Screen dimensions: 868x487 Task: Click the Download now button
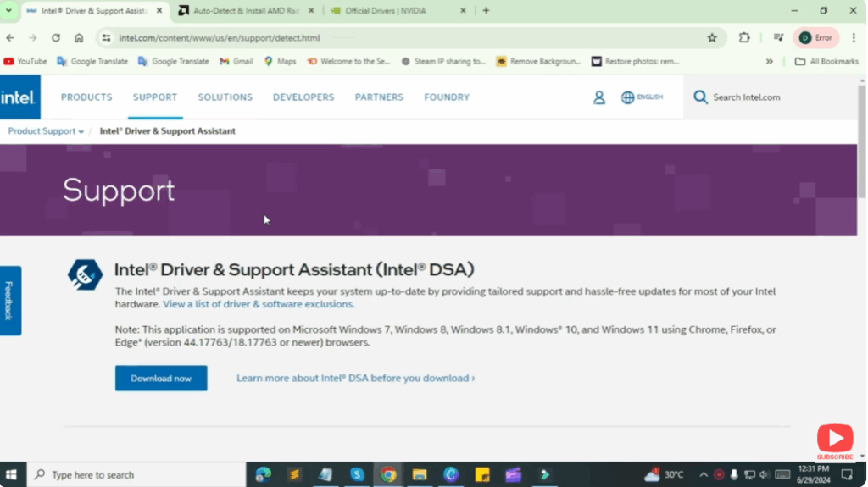[x=161, y=378]
